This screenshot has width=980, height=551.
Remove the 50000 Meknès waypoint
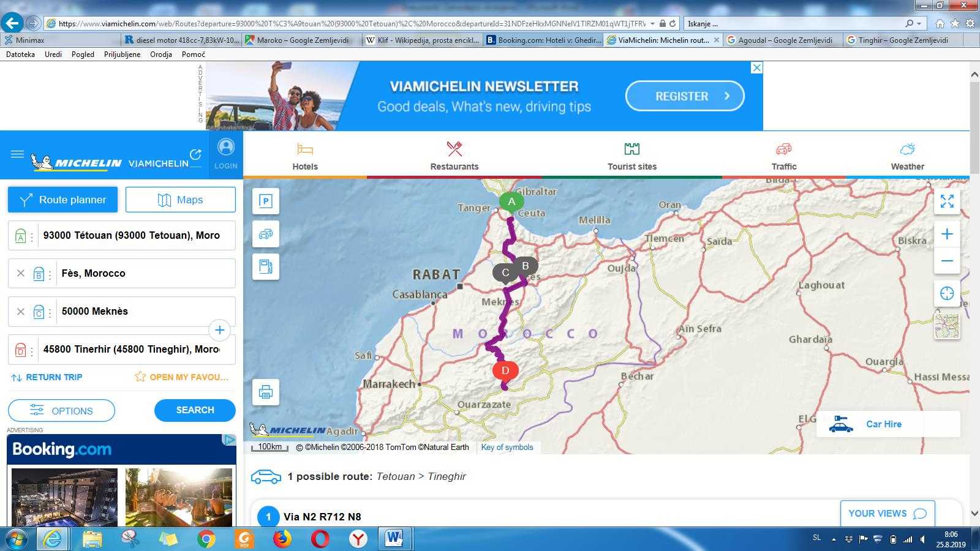point(20,311)
